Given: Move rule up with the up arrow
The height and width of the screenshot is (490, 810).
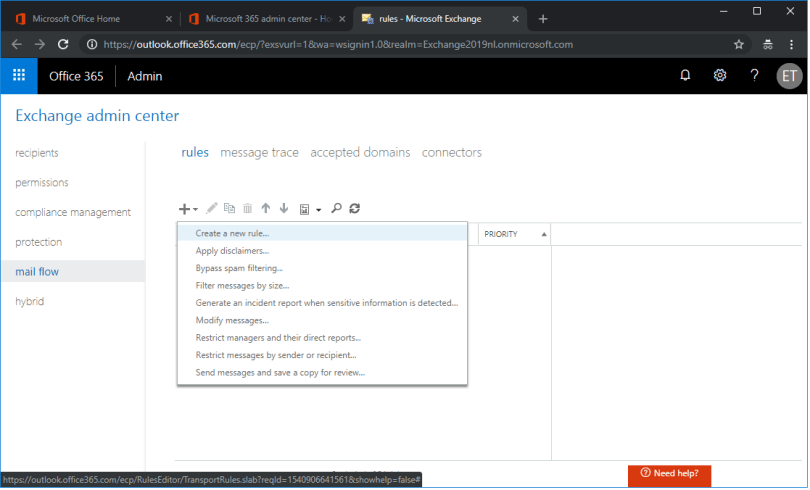Looking at the screenshot, I should click(x=266, y=209).
